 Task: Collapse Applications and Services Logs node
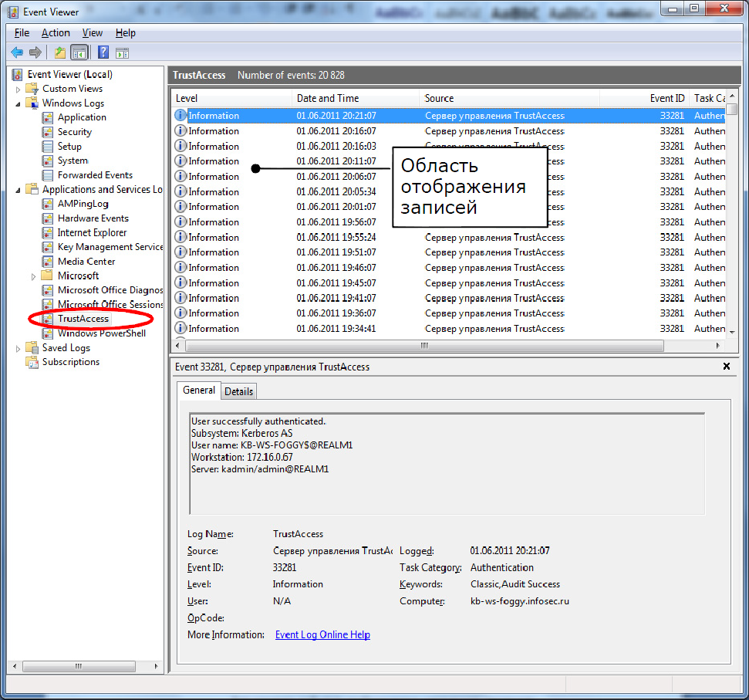19,190
